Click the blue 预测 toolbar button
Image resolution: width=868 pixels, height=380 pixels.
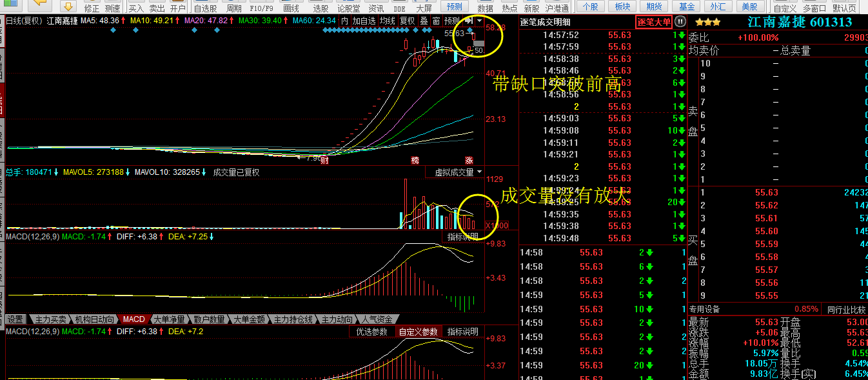click(455, 6)
